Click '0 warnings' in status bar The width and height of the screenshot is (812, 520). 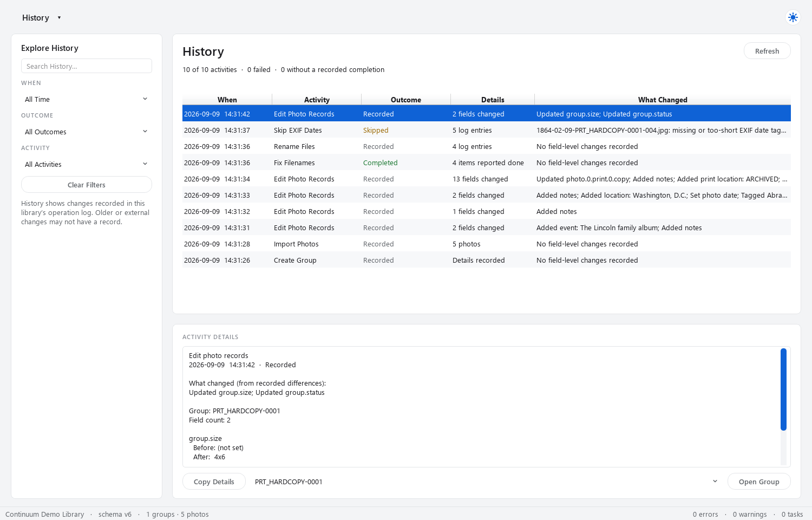pyautogui.click(x=750, y=514)
